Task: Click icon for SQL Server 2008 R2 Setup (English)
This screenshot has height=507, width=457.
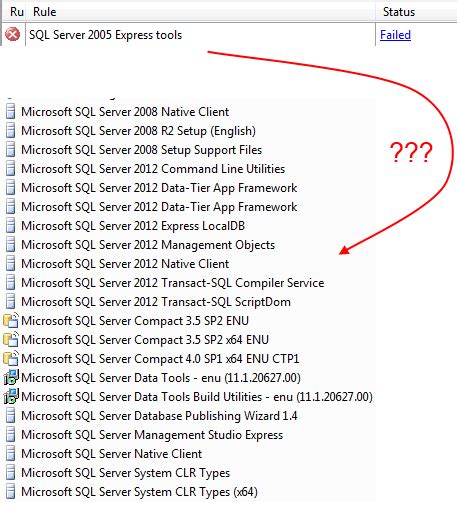Action: tap(11, 130)
